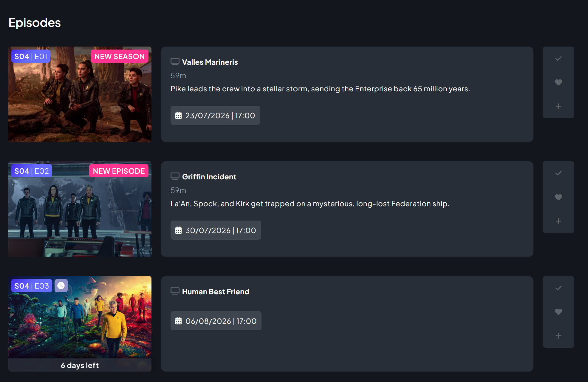Mark Human Best Friend as watched
The width and height of the screenshot is (588, 382).
pos(558,288)
